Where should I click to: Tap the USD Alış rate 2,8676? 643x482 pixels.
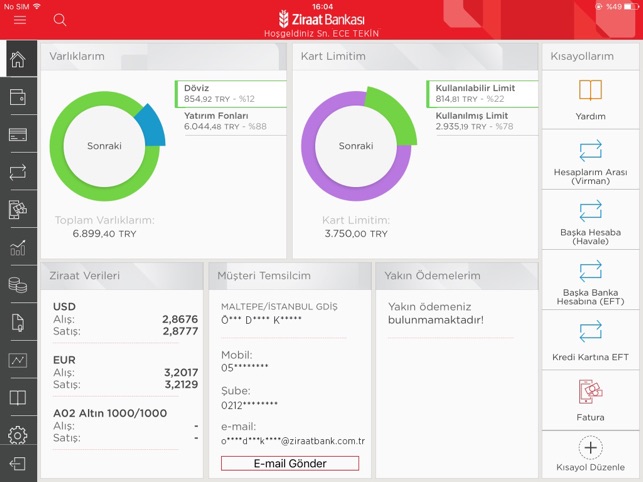pos(180,319)
